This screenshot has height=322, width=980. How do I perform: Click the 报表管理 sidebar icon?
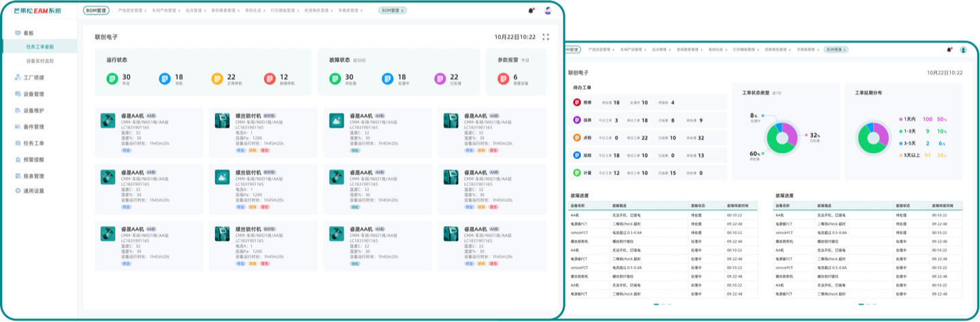[x=18, y=176]
